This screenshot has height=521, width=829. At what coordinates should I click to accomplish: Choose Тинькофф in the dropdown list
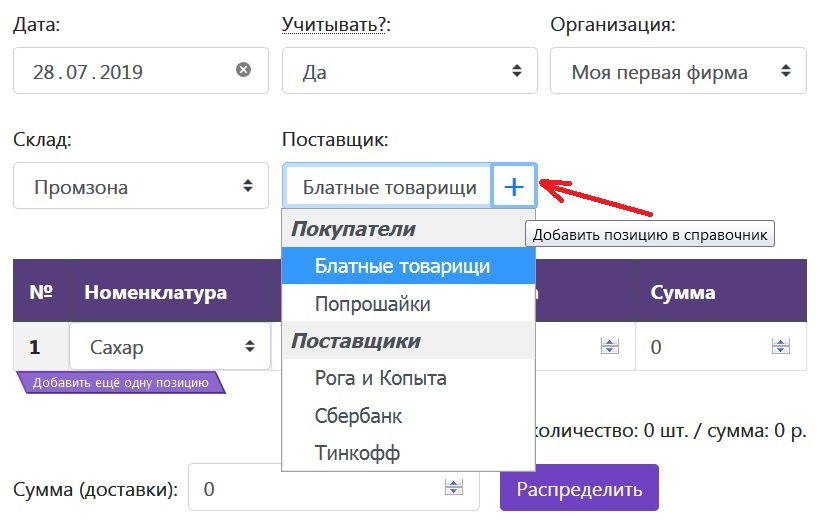[357, 453]
